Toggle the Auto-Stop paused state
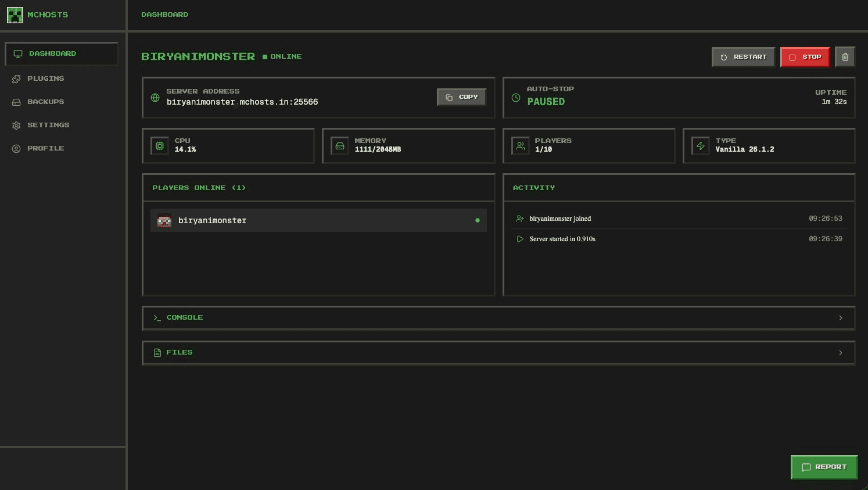 pos(546,101)
